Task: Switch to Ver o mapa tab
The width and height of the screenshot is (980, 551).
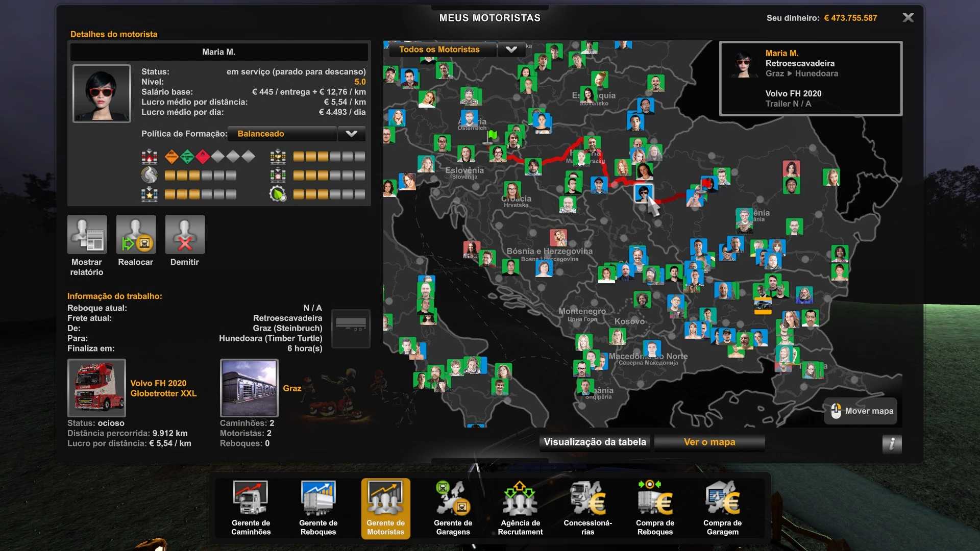Action: pyautogui.click(x=709, y=442)
